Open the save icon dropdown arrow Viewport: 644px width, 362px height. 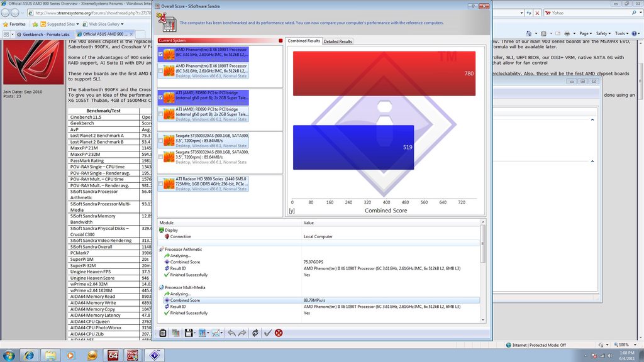click(194, 333)
